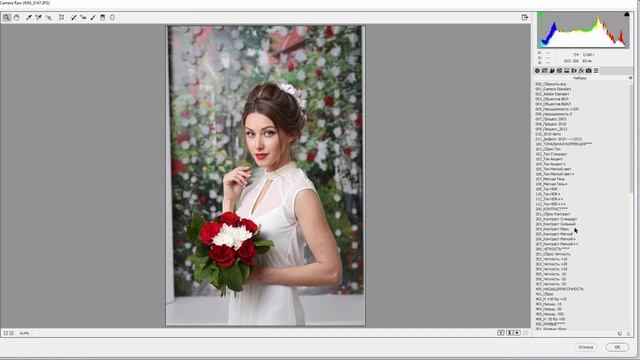Toggle shadow clipping warning in histogram
This screenshot has height=360, width=640.
click(x=540, y=15)
